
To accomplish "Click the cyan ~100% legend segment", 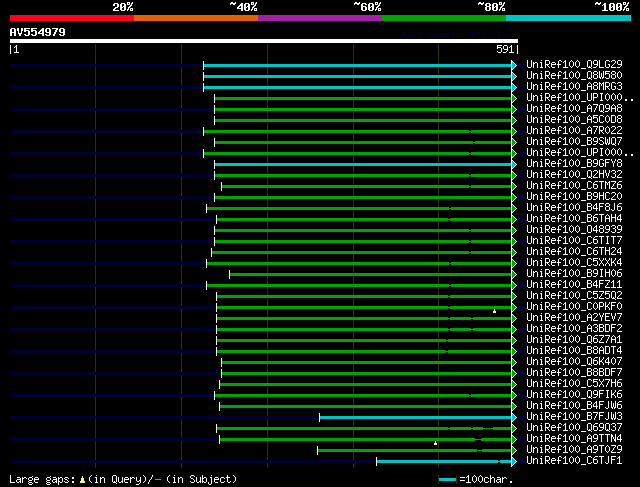I will point(567,18).
